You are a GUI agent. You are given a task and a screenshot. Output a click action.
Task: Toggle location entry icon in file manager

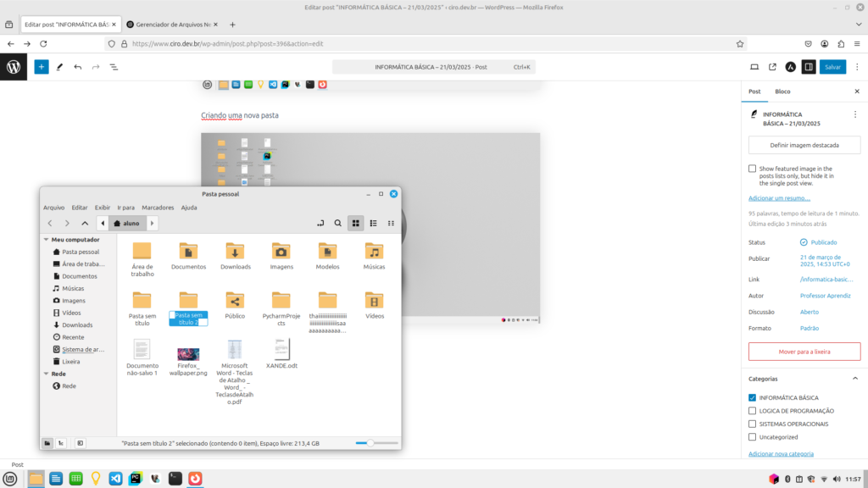[x=320, y=223]
